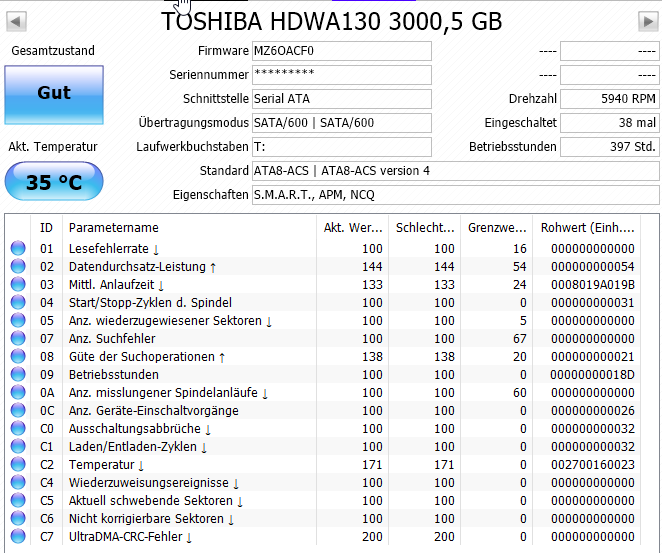Select the Schnittstelle Serial ATA field

pos(342,99)
